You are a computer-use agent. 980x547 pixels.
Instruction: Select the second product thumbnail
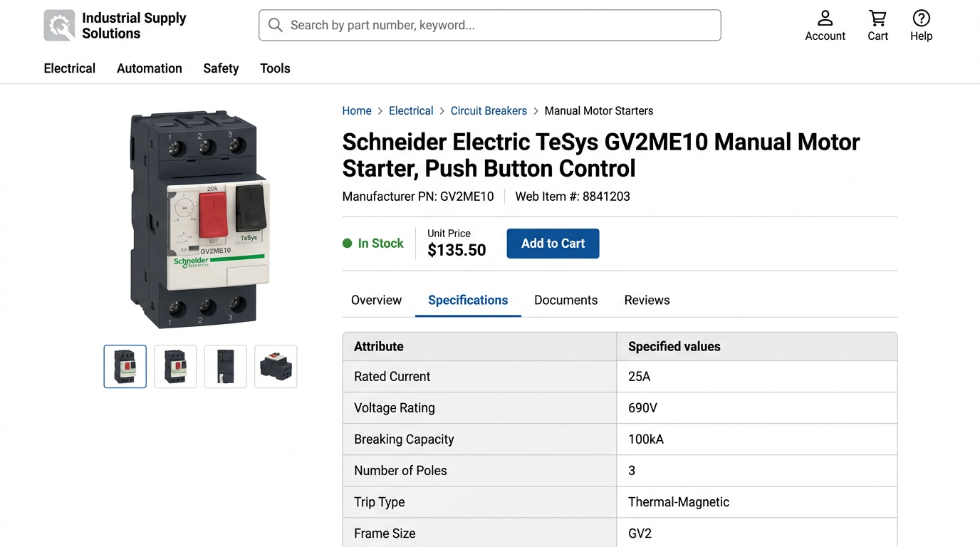(175, 367)
